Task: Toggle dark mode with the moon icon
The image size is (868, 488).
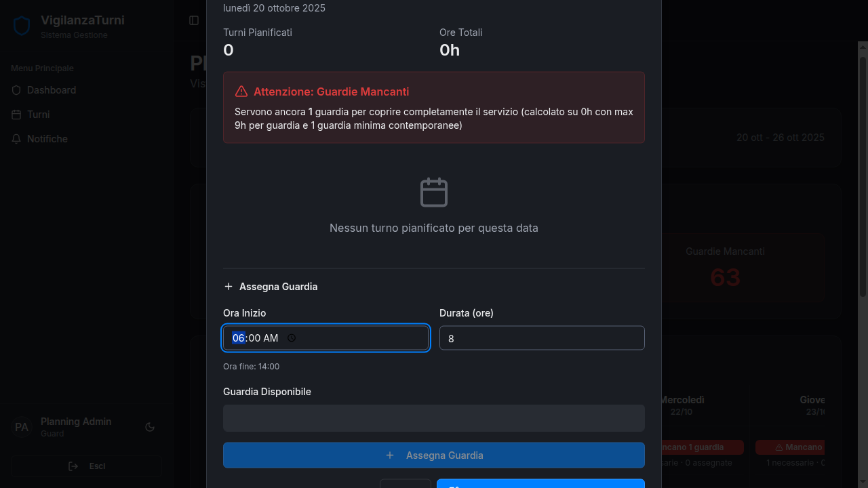Action: pyautogui.click(x=150, y=427)
